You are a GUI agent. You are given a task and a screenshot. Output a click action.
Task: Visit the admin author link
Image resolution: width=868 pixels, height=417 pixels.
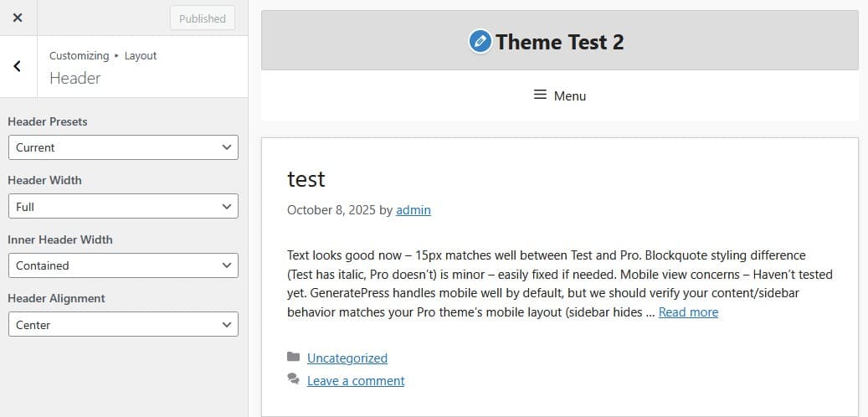pos(413,210)
